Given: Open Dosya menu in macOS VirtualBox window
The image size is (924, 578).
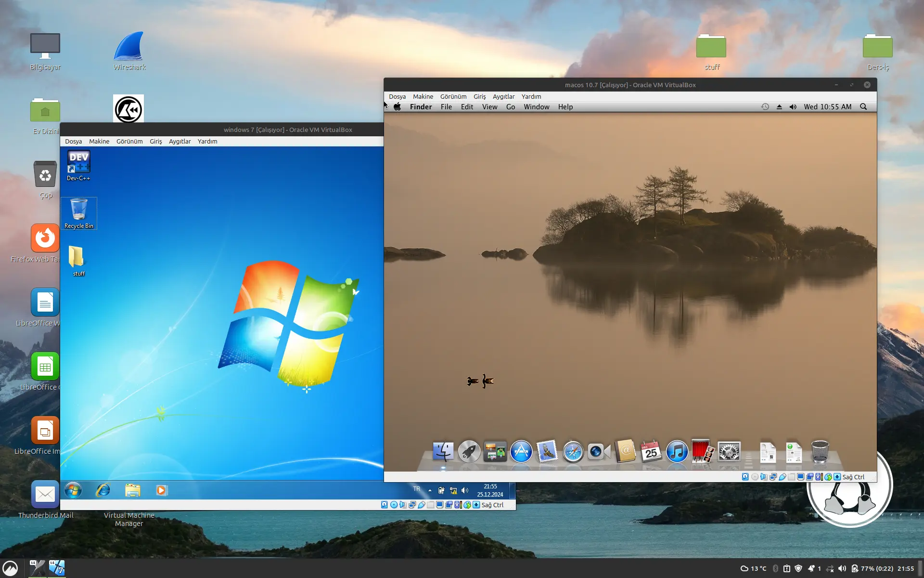Looking at the screenshot, I should (x=397, y=96).
